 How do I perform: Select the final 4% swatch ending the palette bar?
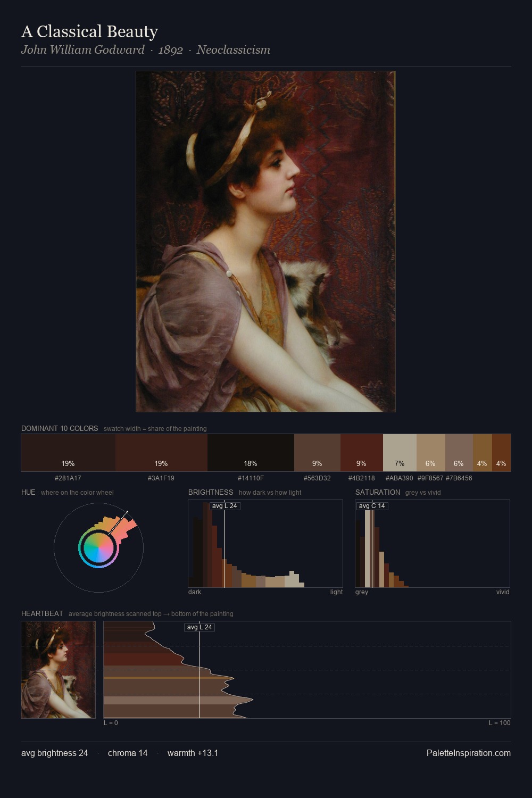pyautogui.click(x=501, y=453)
